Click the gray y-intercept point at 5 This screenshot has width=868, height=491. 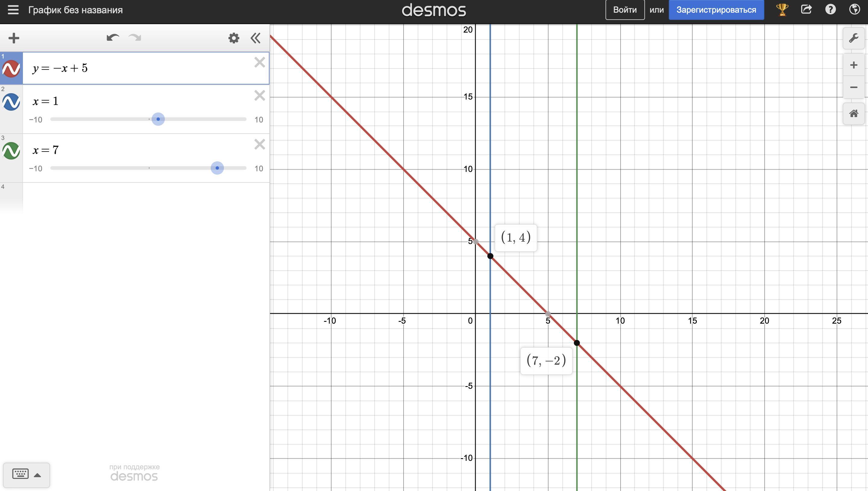tap(476, 242)
